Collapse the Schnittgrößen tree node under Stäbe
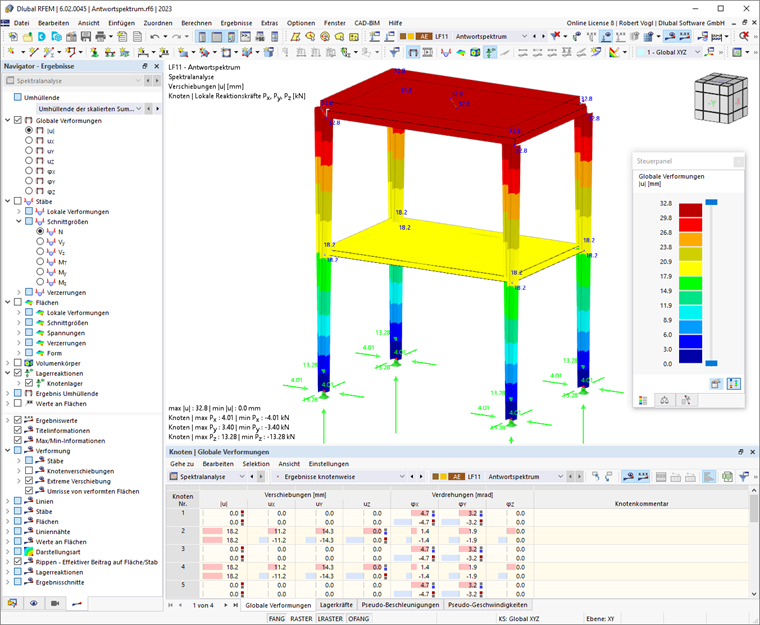 19,222
